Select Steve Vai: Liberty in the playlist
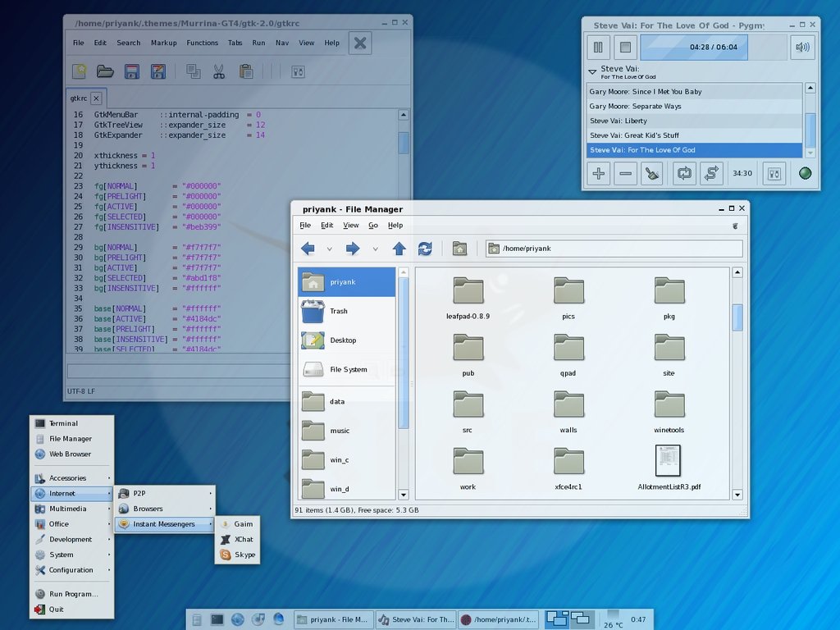Screen dimensions: 840x630 (x=694, y=121)
